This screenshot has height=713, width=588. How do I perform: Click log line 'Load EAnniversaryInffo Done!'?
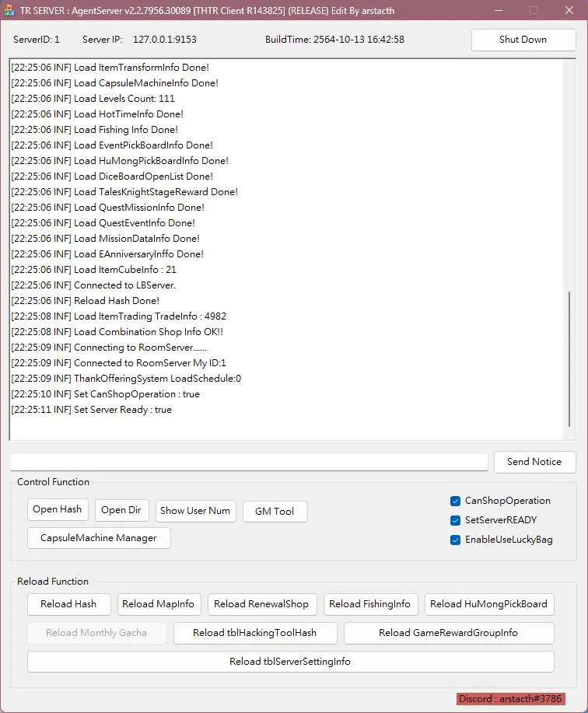pos(107,254)
